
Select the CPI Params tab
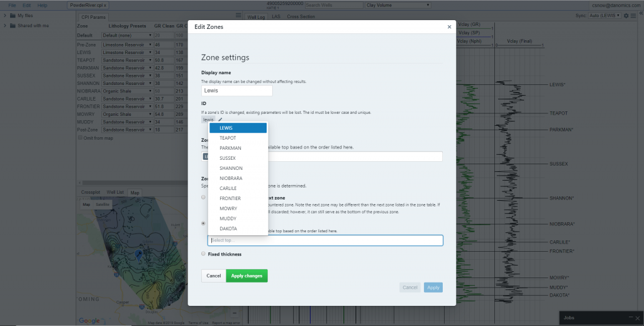(92, 17)
